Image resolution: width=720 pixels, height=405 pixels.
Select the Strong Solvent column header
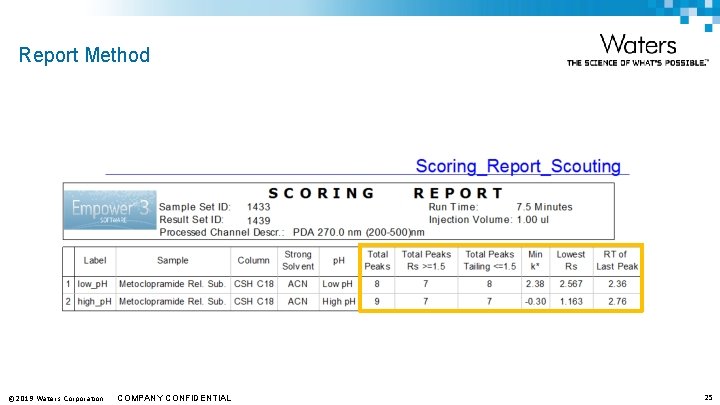coord(298,260)
